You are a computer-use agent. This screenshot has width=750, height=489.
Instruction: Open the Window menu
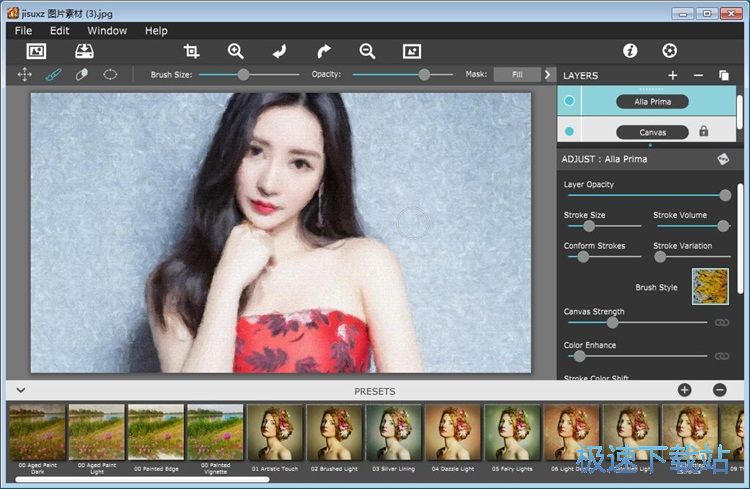(107, 31)
